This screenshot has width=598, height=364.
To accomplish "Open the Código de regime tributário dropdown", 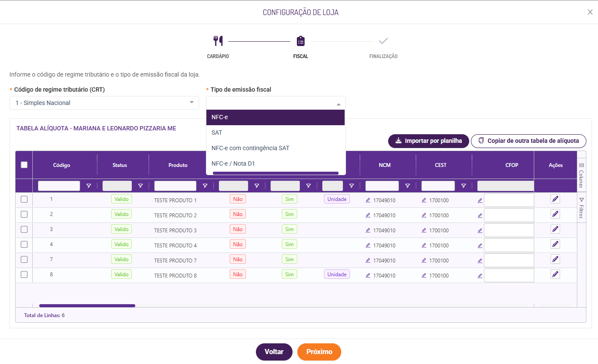I will click(x=104, y=103).
